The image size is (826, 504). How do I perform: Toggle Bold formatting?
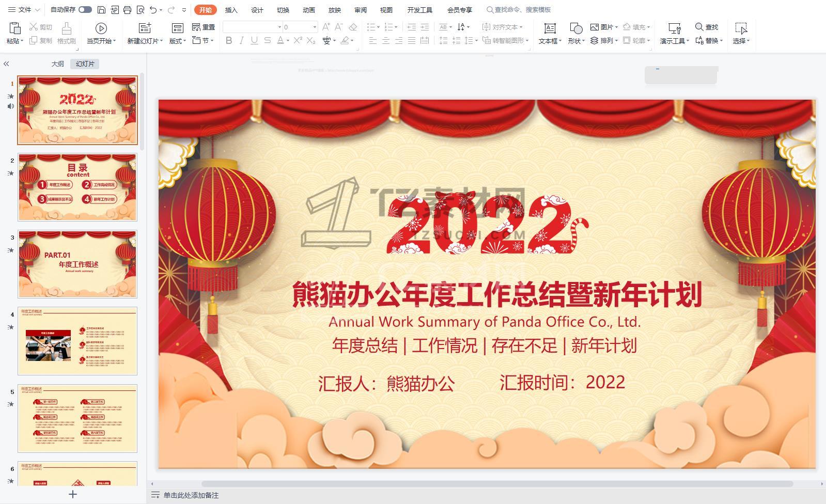[229, 40]
